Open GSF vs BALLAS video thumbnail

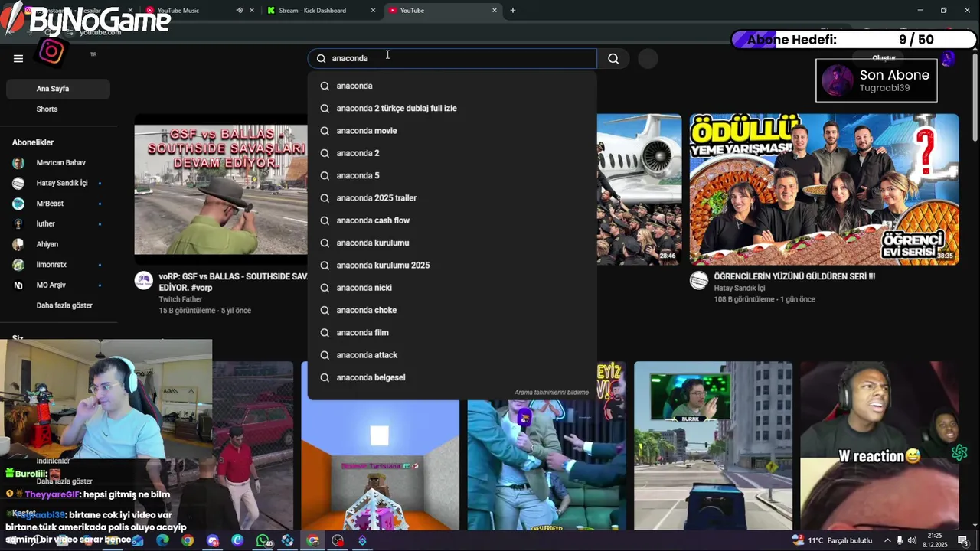[x=220, y=189]
